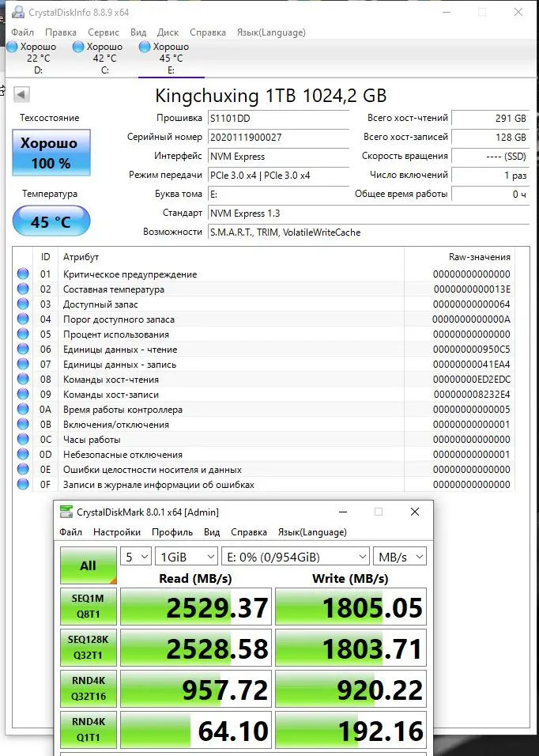This screenshot has width=539, height=756.
Task: Click the Raw-значения column header
Action: click(459, 257)
